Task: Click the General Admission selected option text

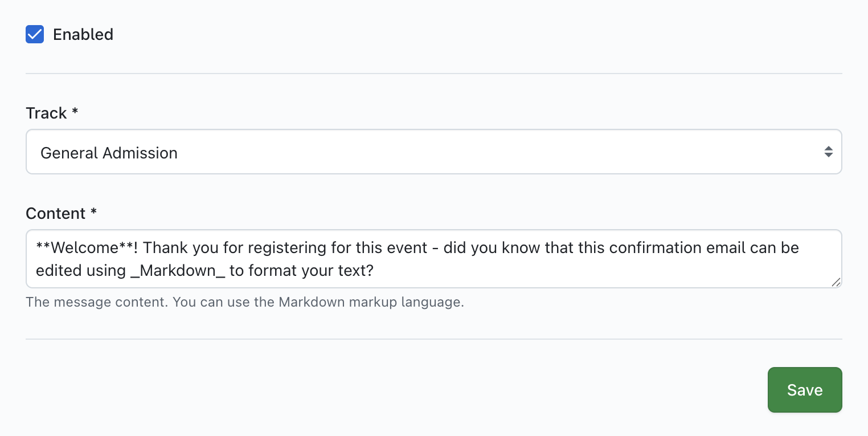Action: 109,153
